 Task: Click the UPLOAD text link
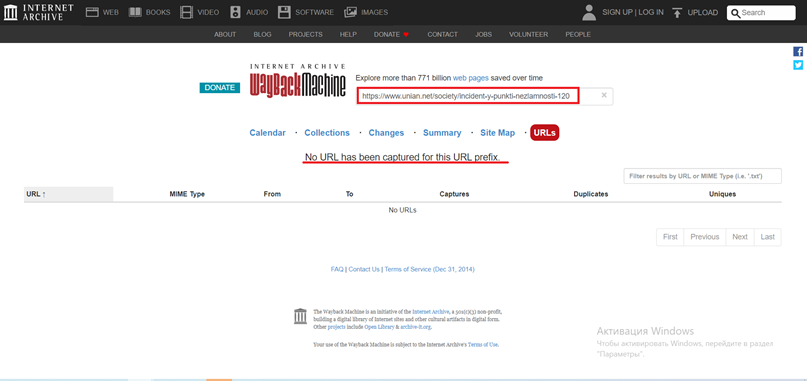click(x=703, y=12)
